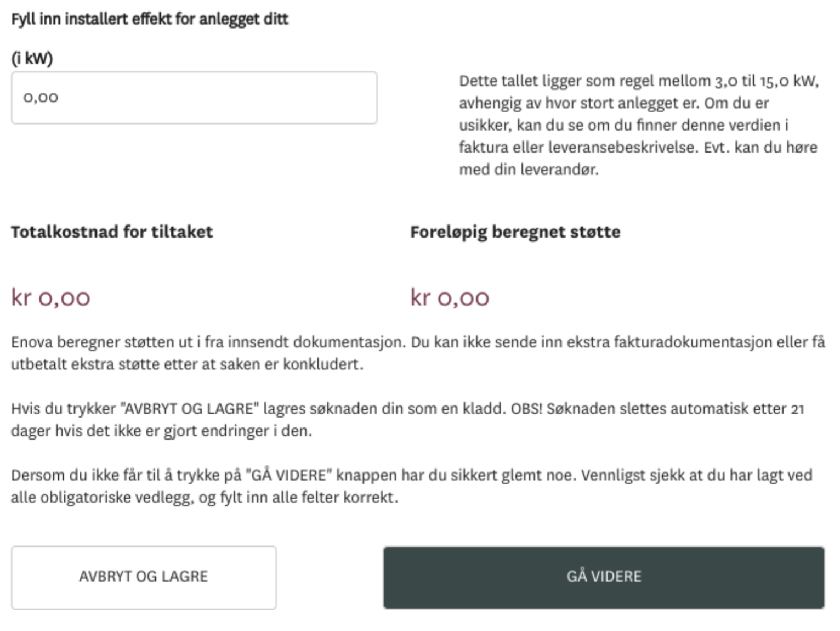This screenshot has width=840, height=631.
Task: Click the kr 0,00 amount under Totalkostnad
Action: (x=50, y=298)
